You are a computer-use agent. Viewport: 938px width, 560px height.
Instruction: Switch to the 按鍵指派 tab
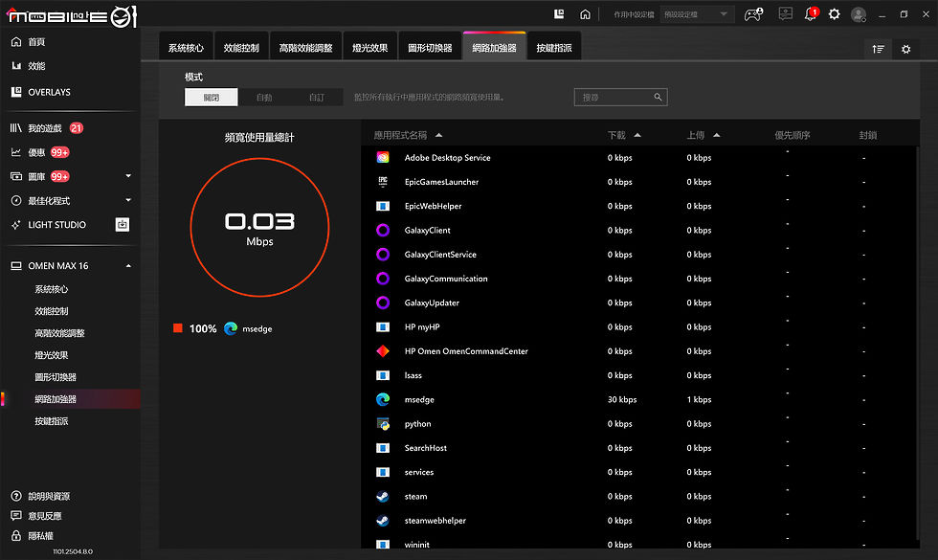[554, 47]
